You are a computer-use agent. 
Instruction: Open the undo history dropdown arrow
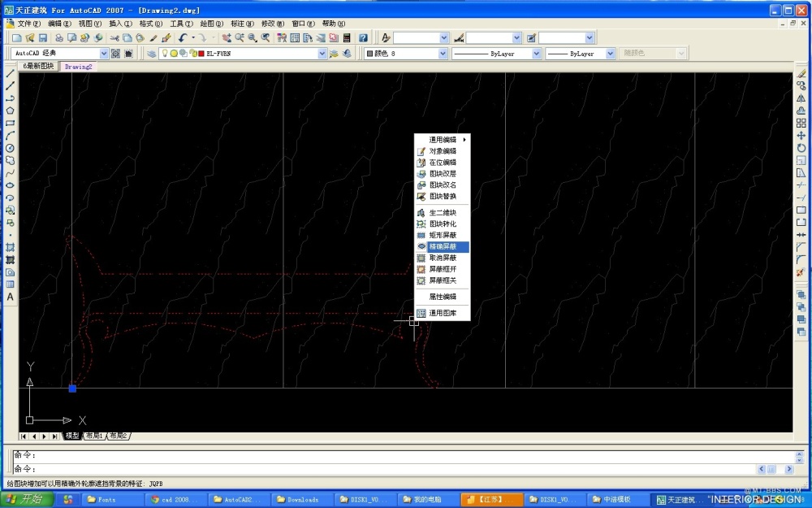pyautogui.click(x=192, y=38)
